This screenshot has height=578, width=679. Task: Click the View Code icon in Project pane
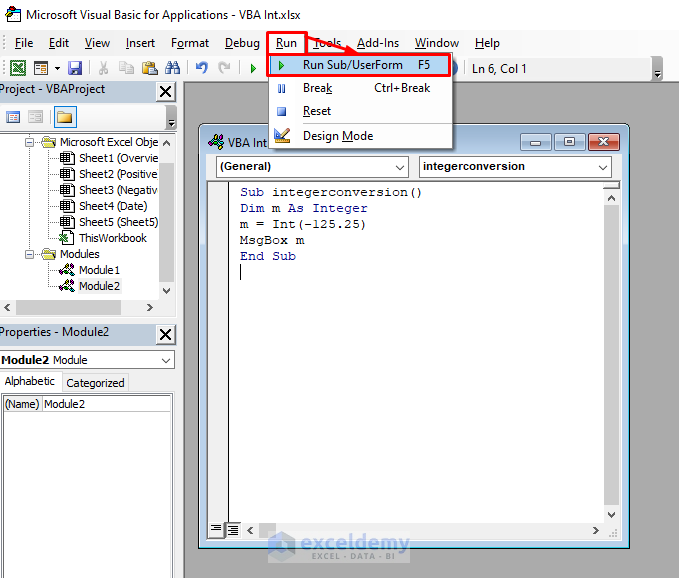tap(13, 117)
